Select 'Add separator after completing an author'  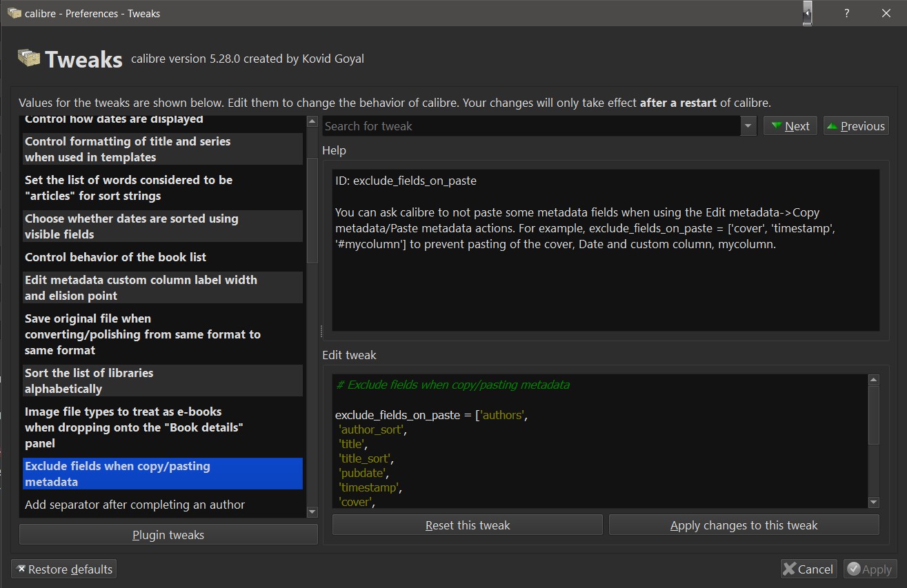pyautogui.click(x=135, y=505)
